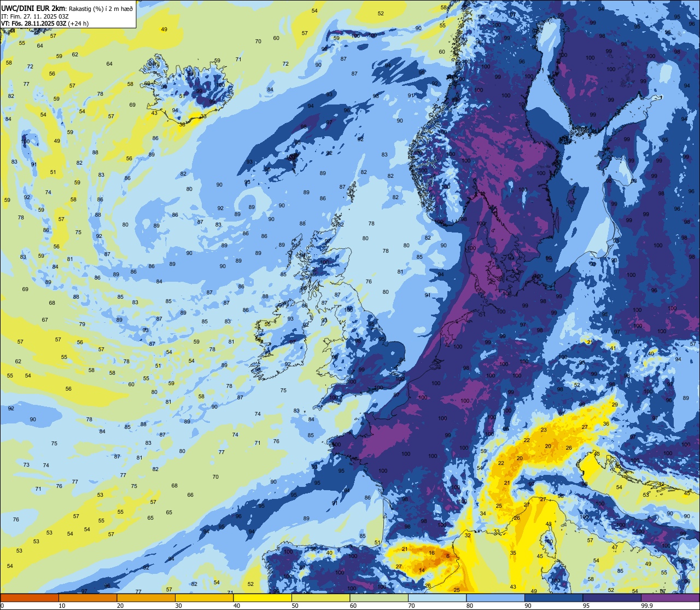Screen dimensions: 700x610
Task: Click the purple legend swatch above 99.9
Action: point(670,597)
